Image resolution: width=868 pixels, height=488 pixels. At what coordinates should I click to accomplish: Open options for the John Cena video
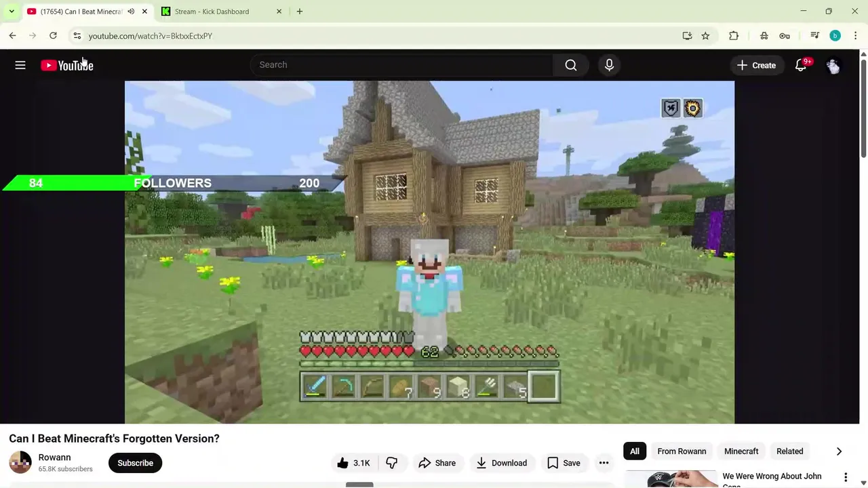(846, 477)
